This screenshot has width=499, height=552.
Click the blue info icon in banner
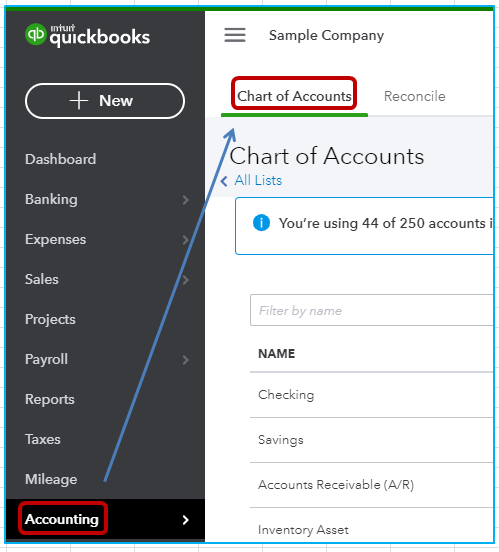[x=261, y=223]
